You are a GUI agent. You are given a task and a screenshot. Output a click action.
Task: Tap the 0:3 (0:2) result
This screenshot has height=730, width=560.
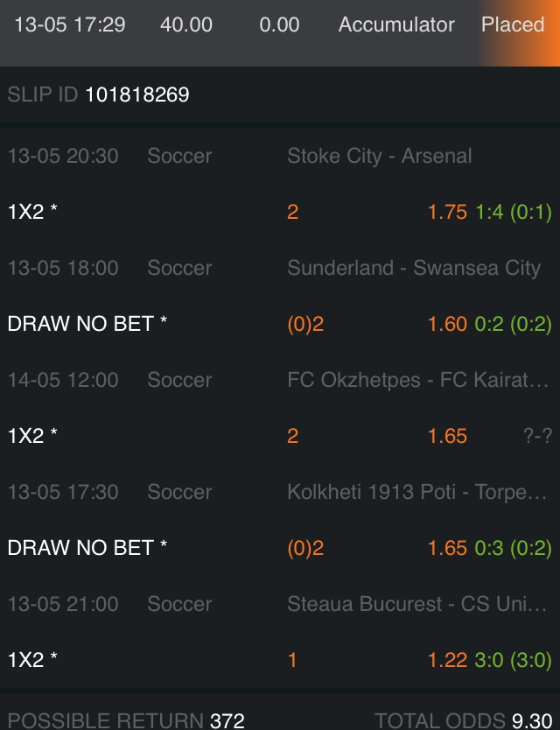(x=513, y=548)
